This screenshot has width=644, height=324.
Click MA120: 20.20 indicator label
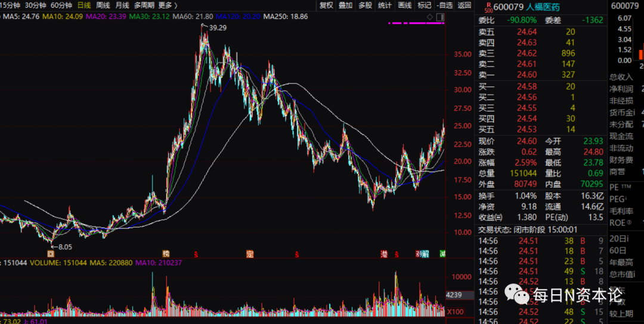pos(238,17)
